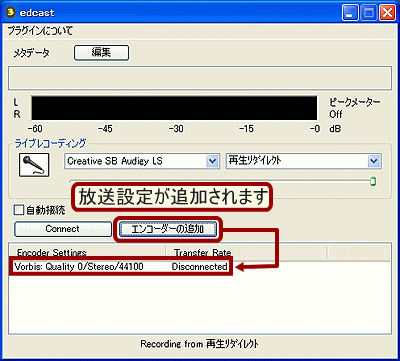The image size is (400, 361).
Task: Toggle the peak meter display area
Action: [x=174, y=108]
